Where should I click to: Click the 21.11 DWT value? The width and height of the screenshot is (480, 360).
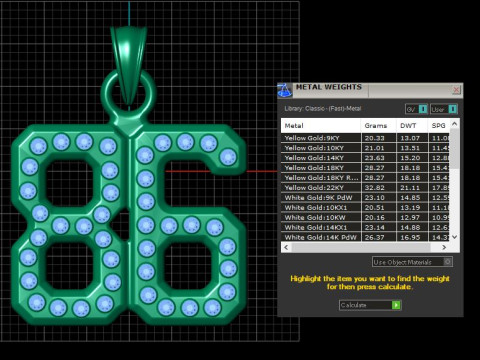[x=410, y=188]
